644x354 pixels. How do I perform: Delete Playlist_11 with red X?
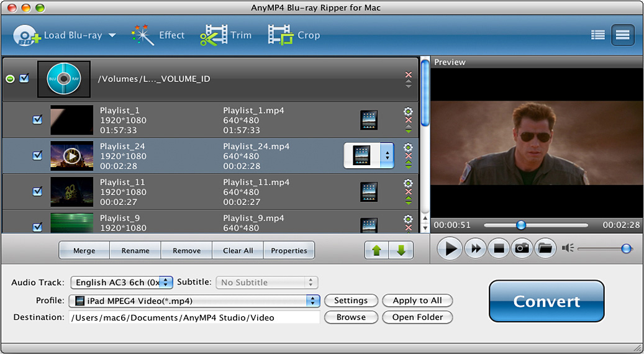click(408, 191)
